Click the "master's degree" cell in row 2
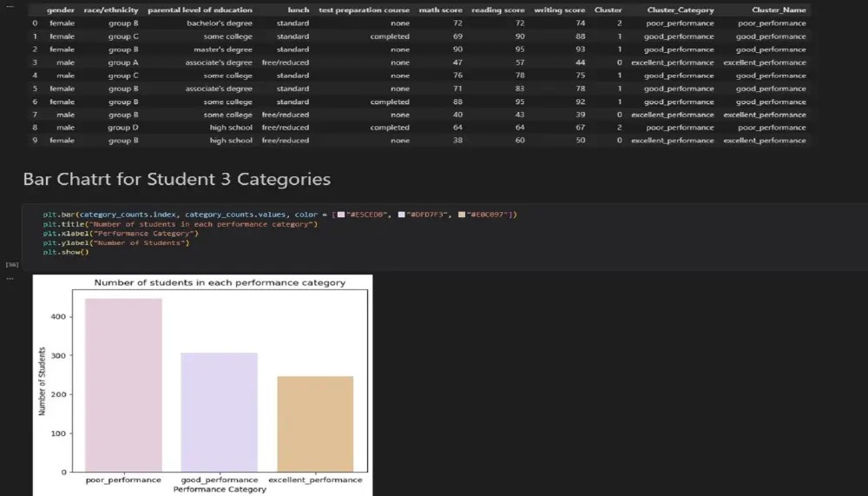Viewport: 868px width, 496px height. (222, 50)
